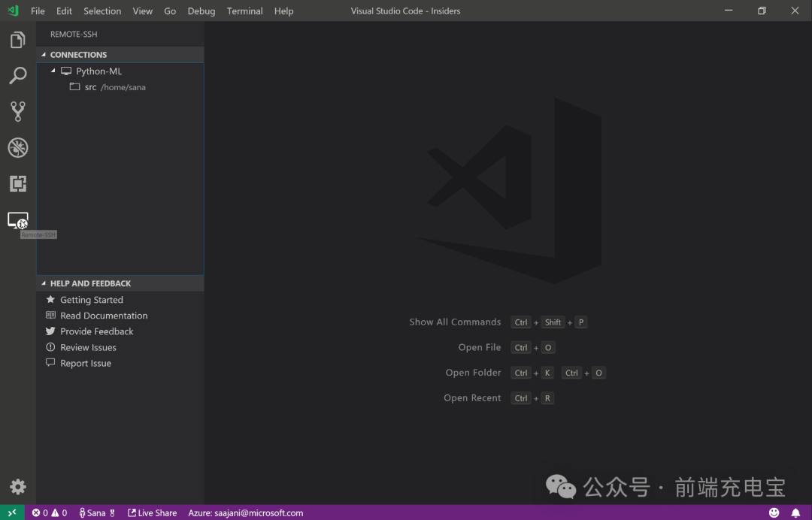The height and width of the screenshot is (520, 812).
Task: Open the Remote-SSH view icon
Action: coord(17,220)
